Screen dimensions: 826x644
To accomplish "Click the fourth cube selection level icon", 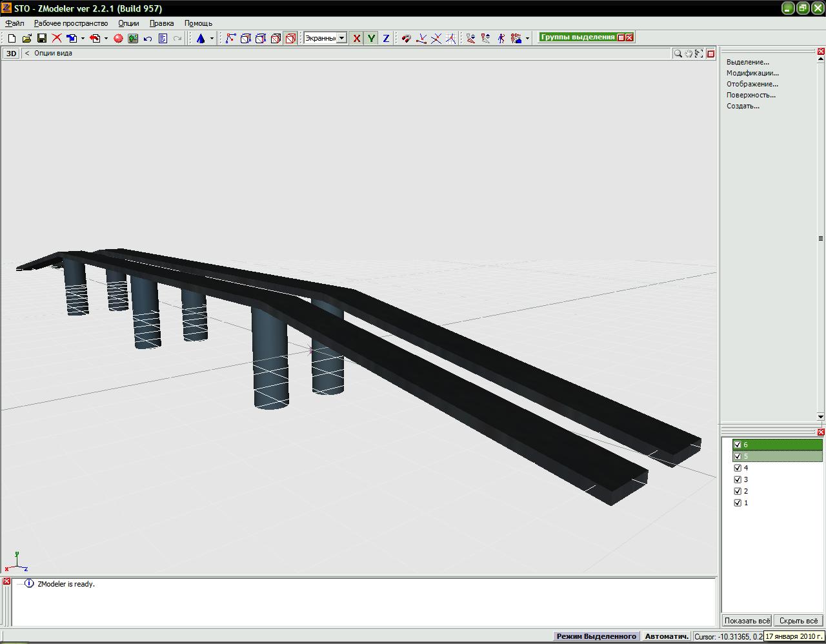I will [x=276, y=39].
